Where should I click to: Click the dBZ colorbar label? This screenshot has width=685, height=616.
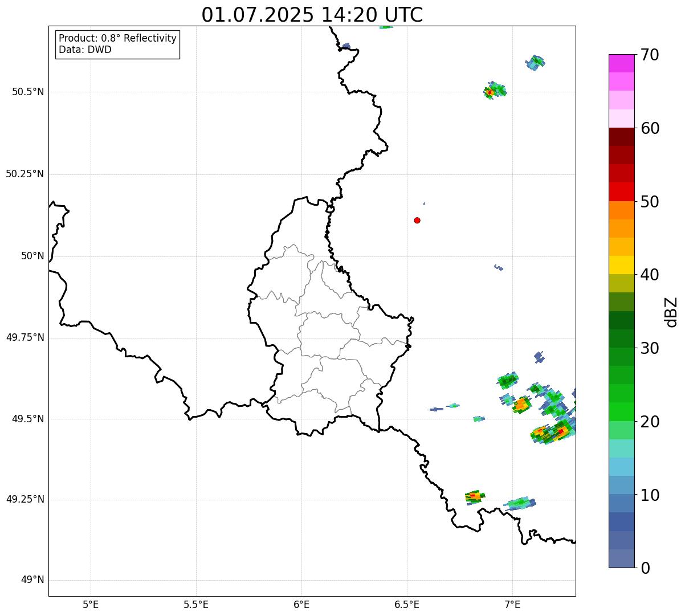671,312
